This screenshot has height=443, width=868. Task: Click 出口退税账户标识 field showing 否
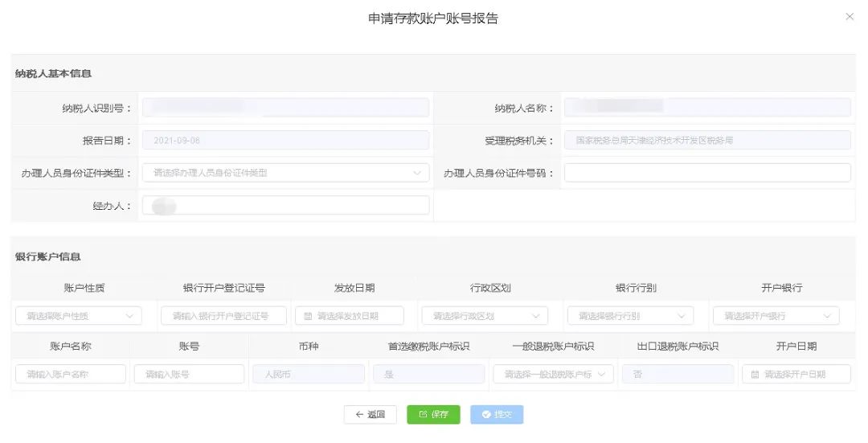point(678,375)
